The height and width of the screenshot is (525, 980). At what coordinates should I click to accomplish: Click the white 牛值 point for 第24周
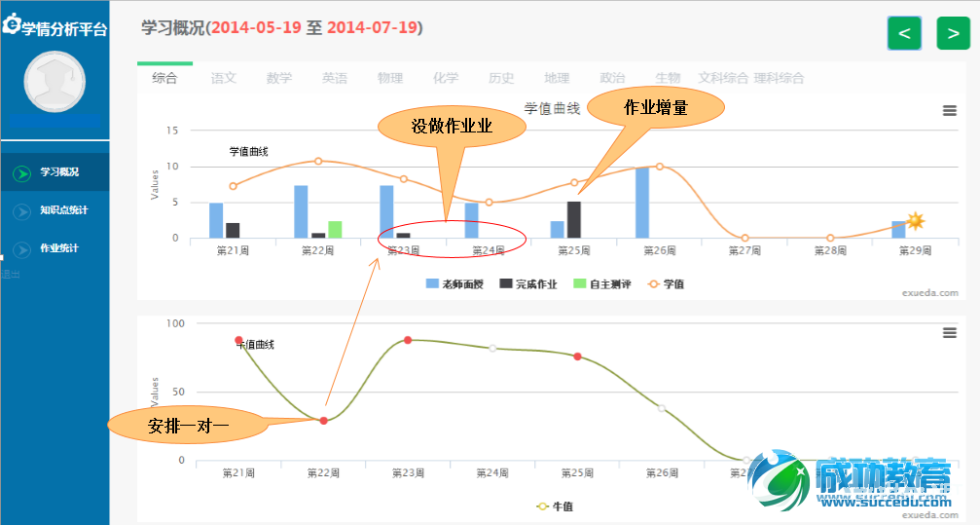pyautogui.click(x=492, y=348)
